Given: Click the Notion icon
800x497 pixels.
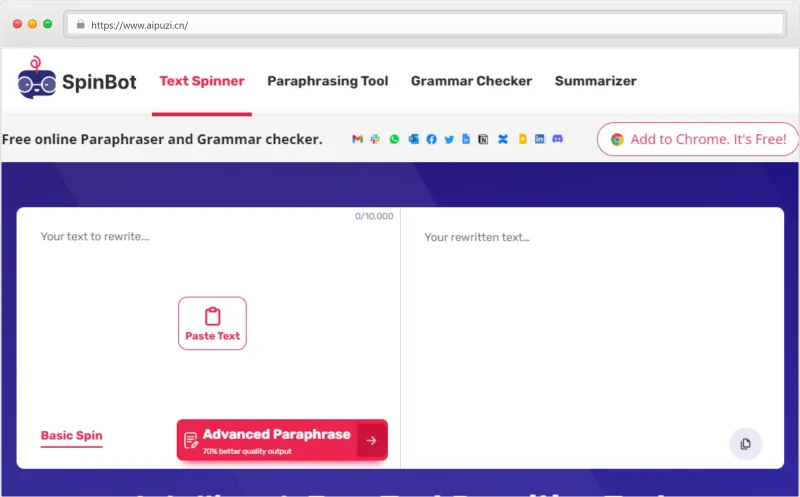Looking at the screenshot, I should (483, 139).
